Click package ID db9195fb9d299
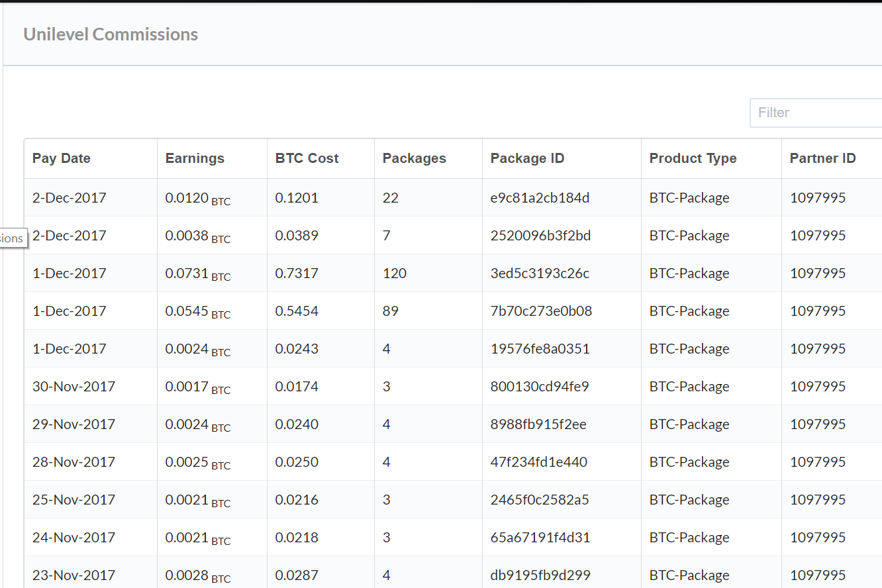The image size is (882, 588). (540, 575)
